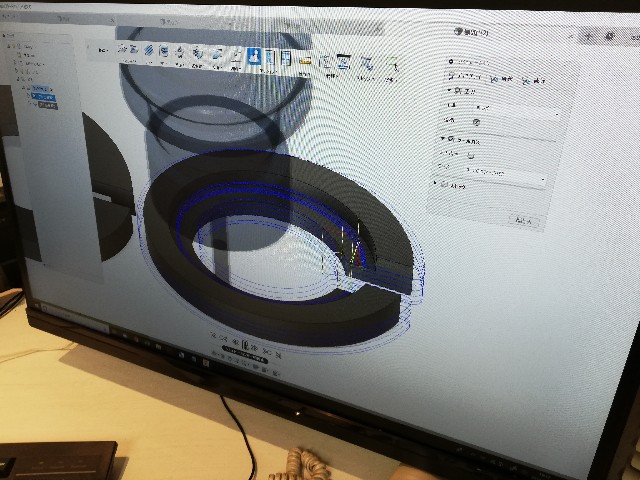Screen dimensions: 640x480
Task: Toggle the checkbox under the Toolpath section header
Action: click(x=471, y=155)
